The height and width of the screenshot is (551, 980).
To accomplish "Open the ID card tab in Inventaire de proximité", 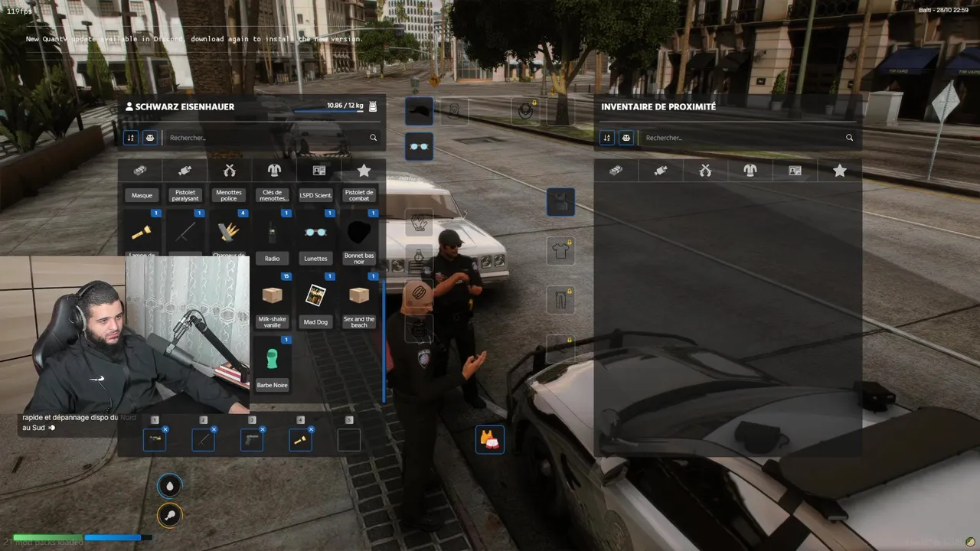I will 795,171.
